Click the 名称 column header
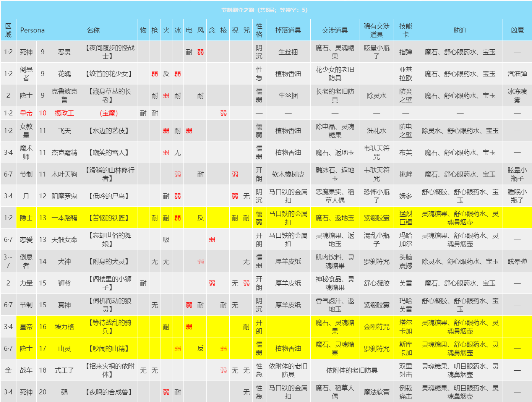The height and width of the screenshot is (402, 532). (93, 30)
